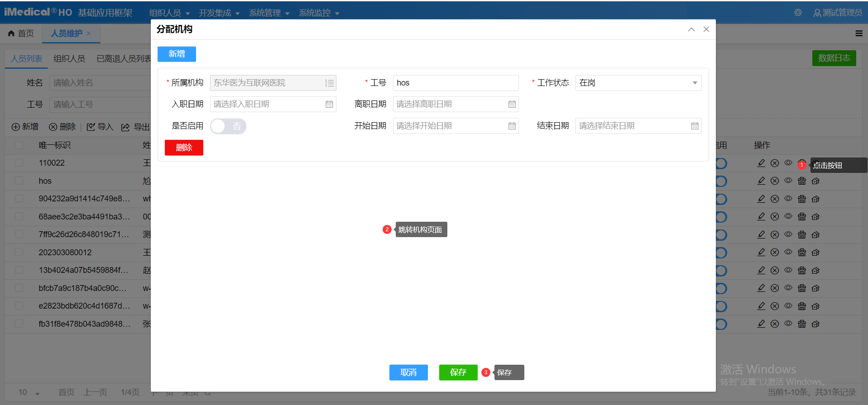Click the red 删除 button in dialog
Viewport: 868px width, 405px height.
click(x=184, y=148)
